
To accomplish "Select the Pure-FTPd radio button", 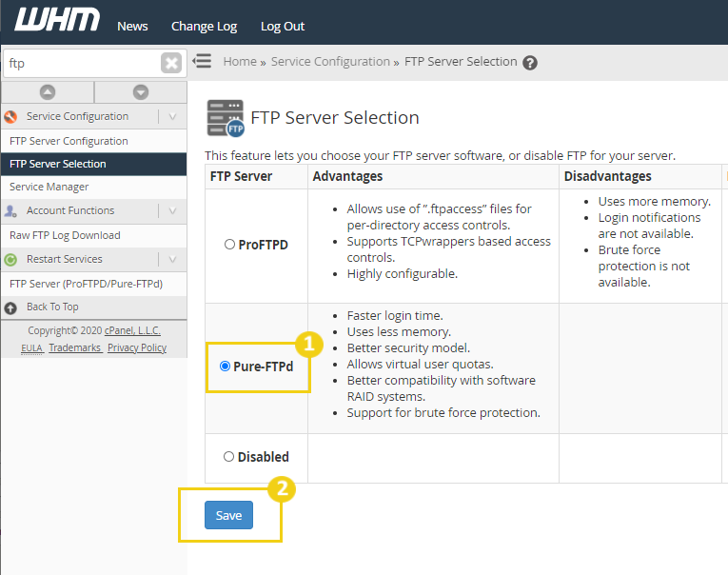I will coord(225,366).
